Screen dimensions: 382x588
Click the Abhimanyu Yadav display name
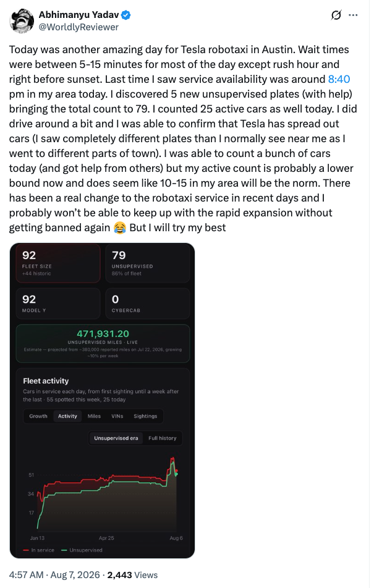click(x=79, y=15)
